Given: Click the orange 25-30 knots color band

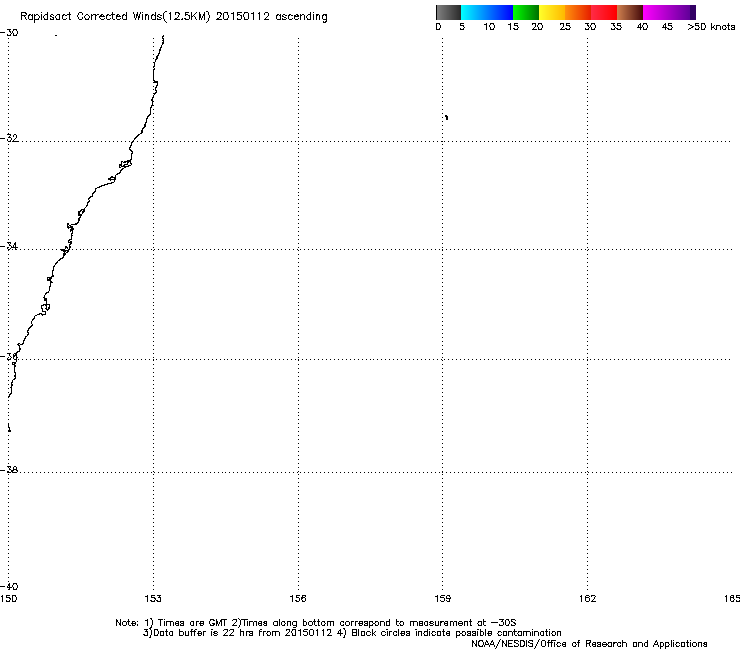Looking at the screenshot, I should click(578, 12).
